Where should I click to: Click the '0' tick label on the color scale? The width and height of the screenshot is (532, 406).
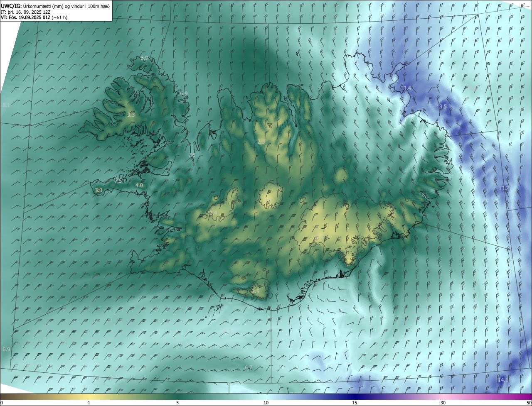coord(2,403)
